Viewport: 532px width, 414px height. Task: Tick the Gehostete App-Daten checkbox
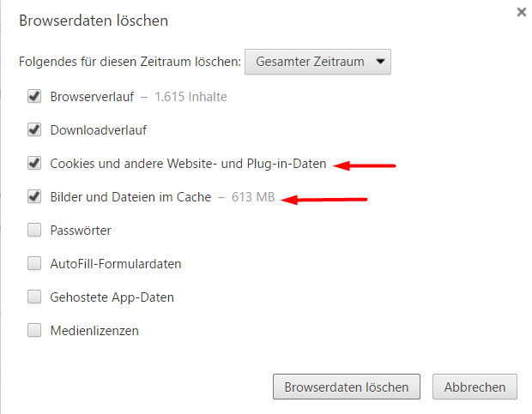pyautogui.click(x=35, y=297)
